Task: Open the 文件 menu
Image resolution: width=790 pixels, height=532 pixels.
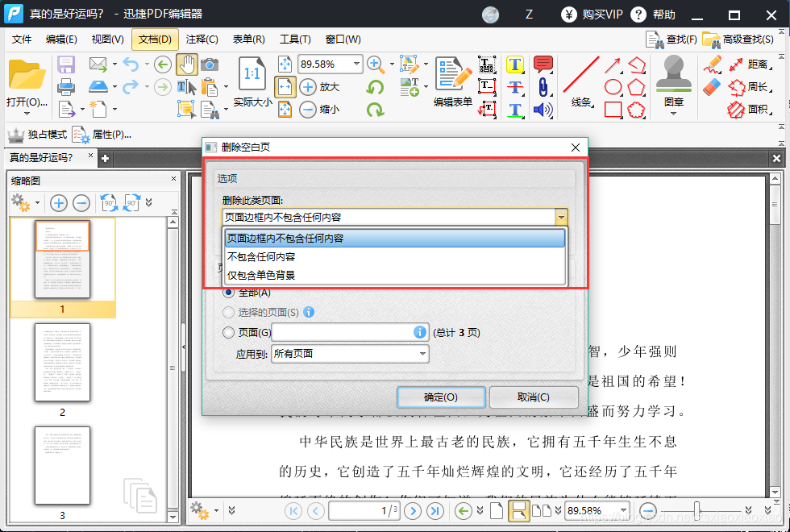Action: (22, 39)
